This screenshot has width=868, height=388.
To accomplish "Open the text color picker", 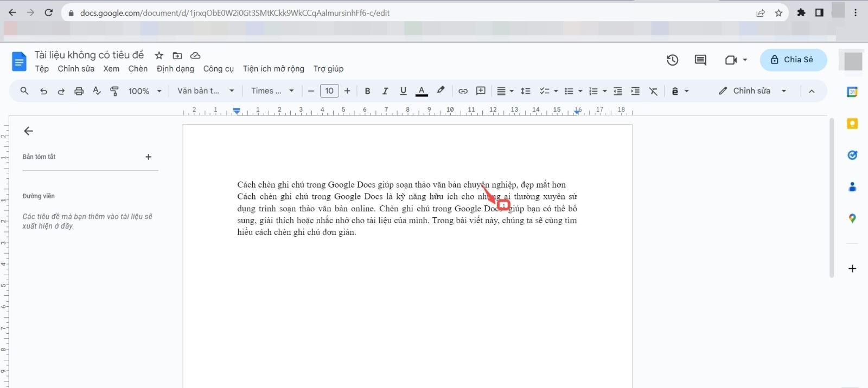I will click(422, 91).
